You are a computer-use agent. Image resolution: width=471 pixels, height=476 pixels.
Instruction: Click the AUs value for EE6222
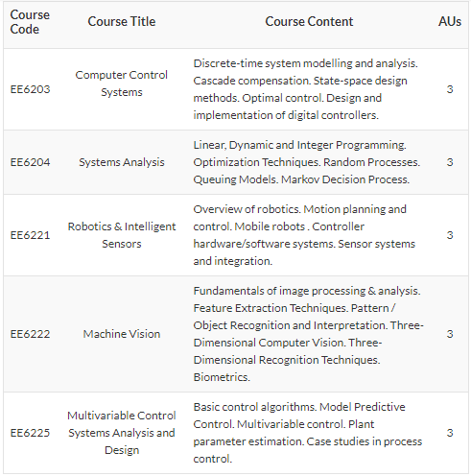pyautogui.click(x=450, y=334)
